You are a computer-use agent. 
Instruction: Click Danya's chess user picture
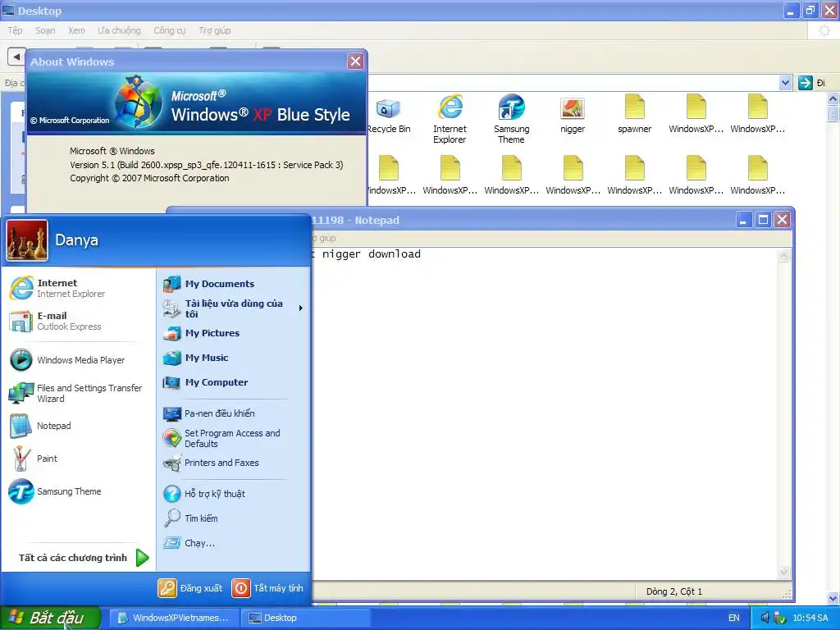click(x=27, y=240)
